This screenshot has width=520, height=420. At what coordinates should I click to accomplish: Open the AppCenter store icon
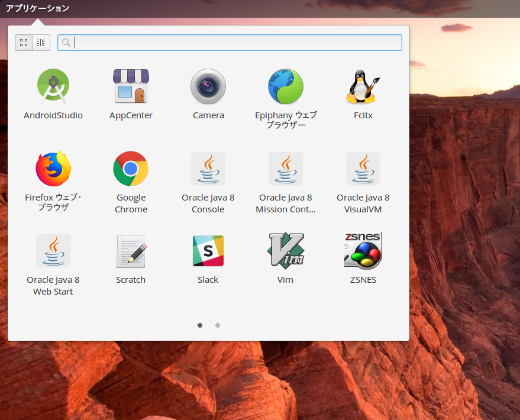pos(131,86)
